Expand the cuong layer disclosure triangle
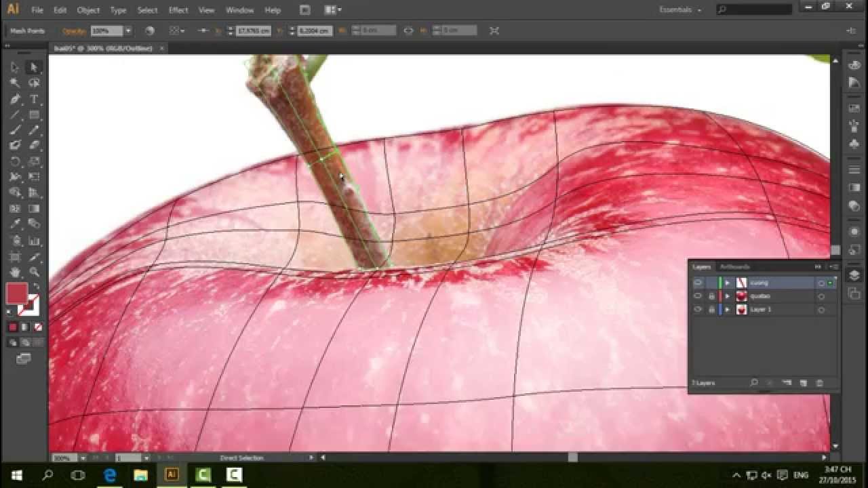 point(727,283)
